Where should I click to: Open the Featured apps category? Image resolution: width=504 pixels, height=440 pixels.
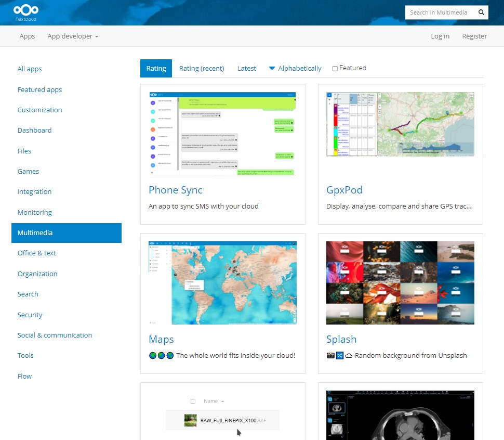(39, 89)
